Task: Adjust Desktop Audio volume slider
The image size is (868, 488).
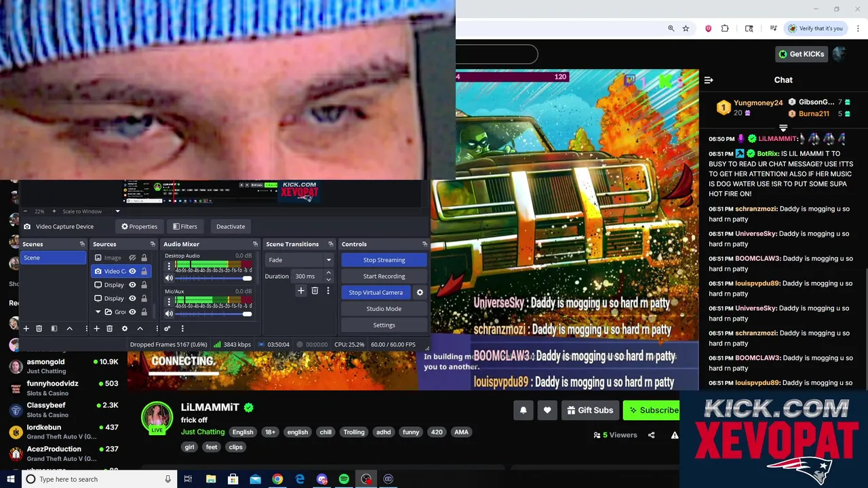Action: [213, 279]
